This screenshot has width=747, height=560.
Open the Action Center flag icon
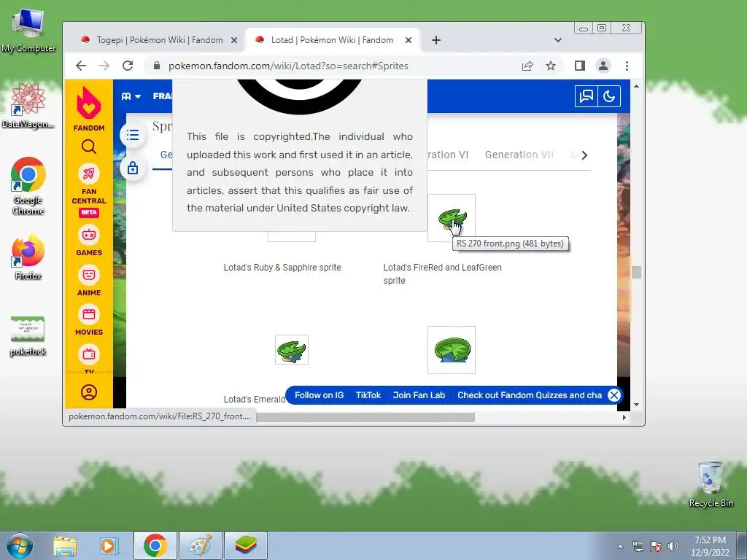coord(656,546)
